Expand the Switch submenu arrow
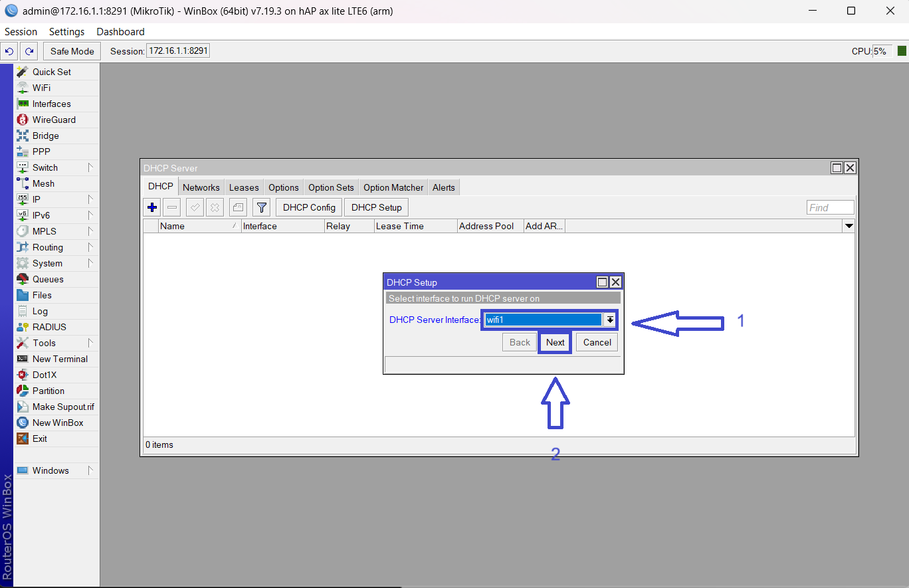The height and width of the screenshot is (588, 909). (x=91, y=167)
